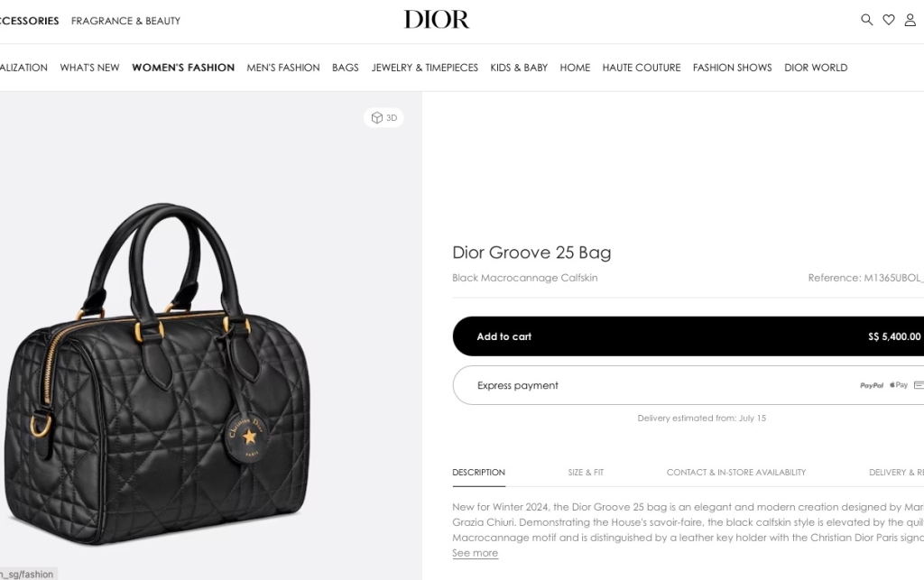Open Contact & In-Store Availability tab
The image size is (924, 580).
pyautogui.click(x=736, y=473)
